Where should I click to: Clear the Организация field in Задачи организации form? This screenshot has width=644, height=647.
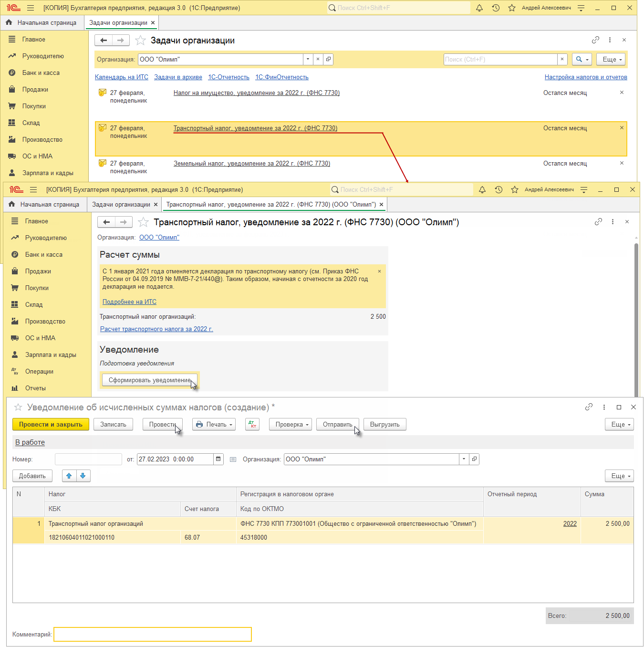pyautogui.click(x=318, y=59)
